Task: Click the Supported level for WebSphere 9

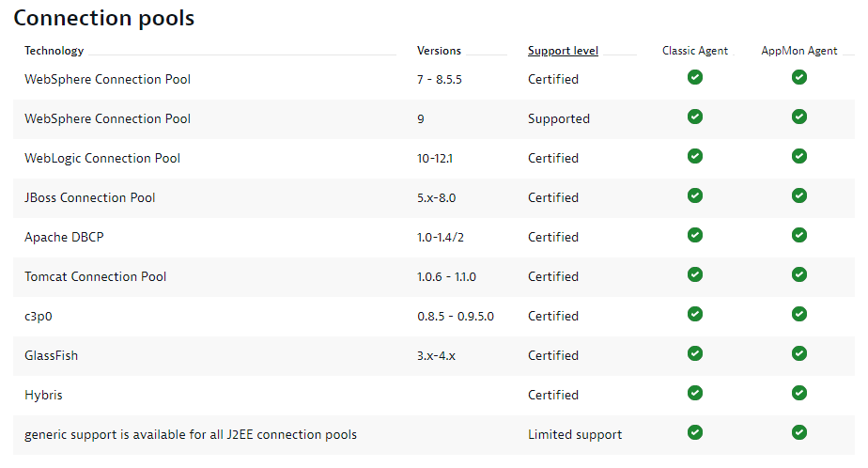Action: (559, 118)
